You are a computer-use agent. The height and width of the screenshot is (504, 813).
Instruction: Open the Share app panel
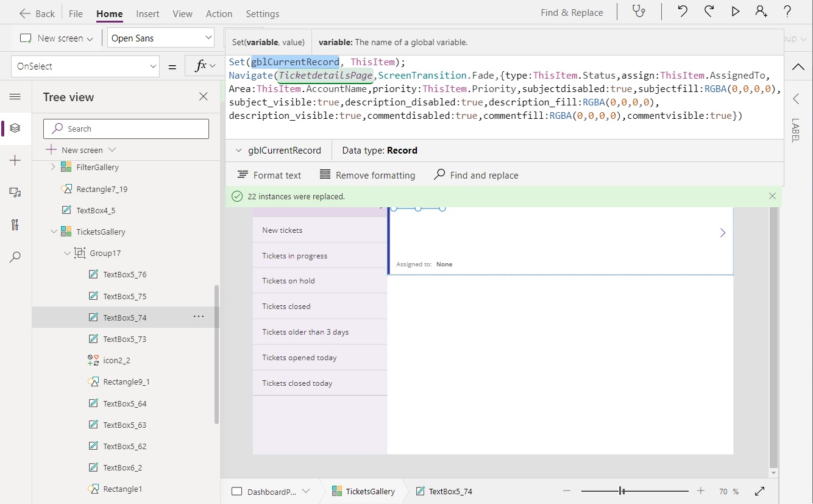coord(761,12)
